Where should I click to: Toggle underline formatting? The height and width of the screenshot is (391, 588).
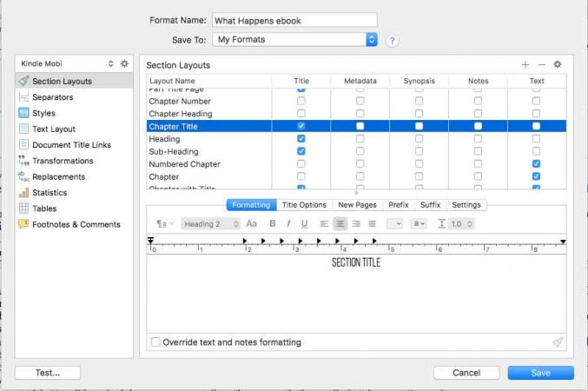tap(304, 223)
